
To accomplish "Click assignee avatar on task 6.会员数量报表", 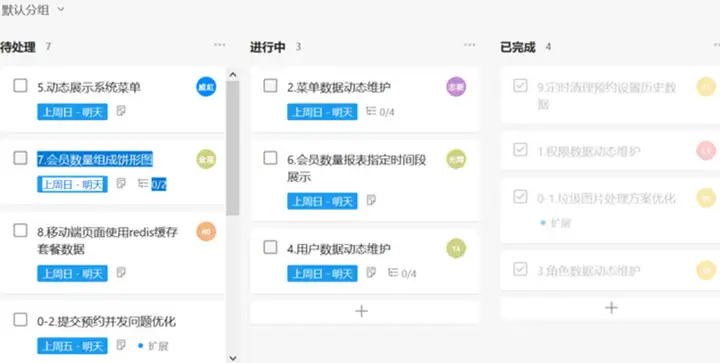I will point(456,159).
